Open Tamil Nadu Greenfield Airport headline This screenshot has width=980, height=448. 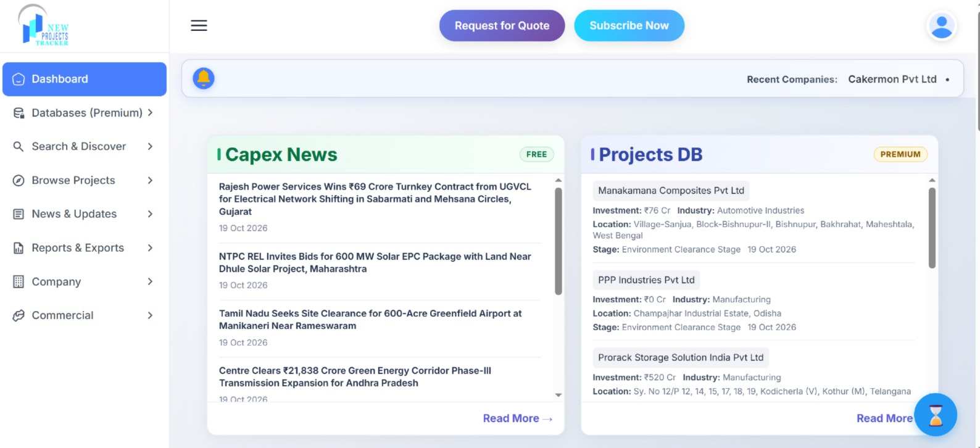click(x=370, y=320)
